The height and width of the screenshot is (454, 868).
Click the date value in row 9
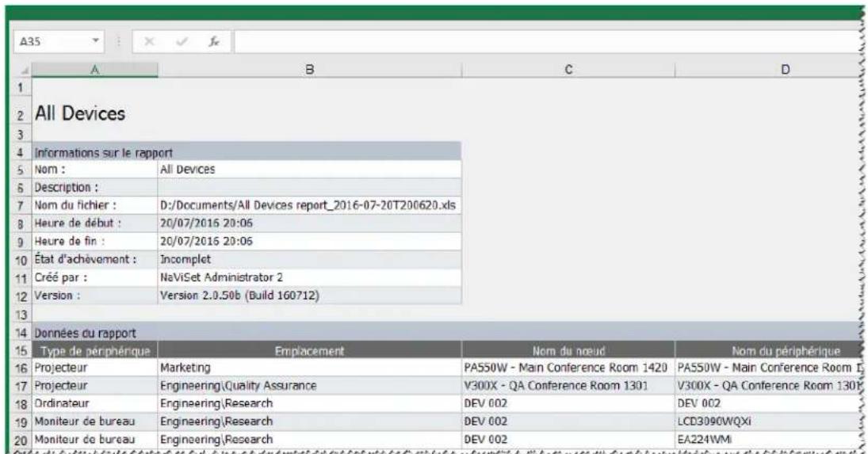(x=309, y=241)
